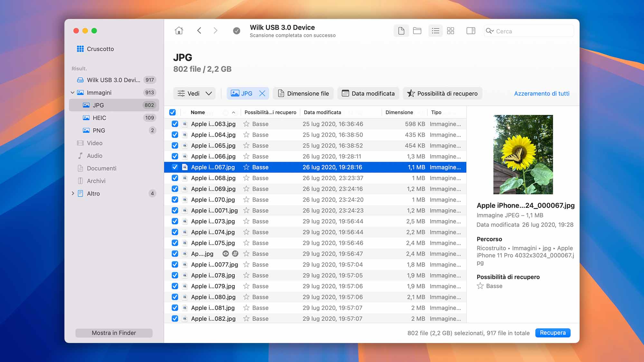Click Azzeramento di tutti link
The height and width of the screenshot is (362, 644).
point(542,94)
